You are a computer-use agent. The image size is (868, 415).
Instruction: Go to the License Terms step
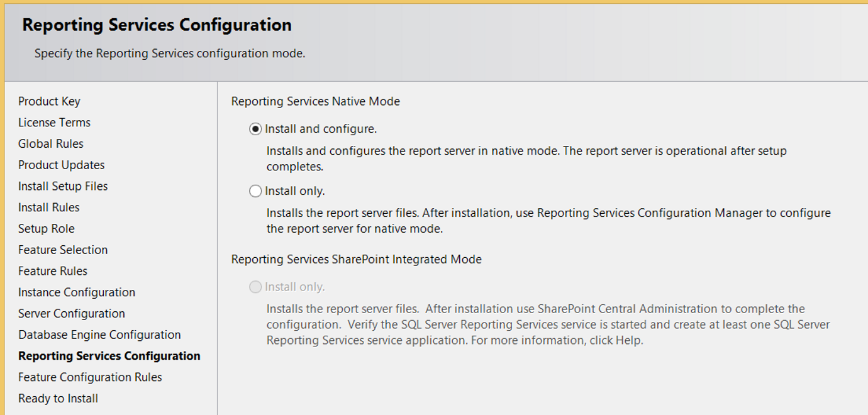coord(54,123)
